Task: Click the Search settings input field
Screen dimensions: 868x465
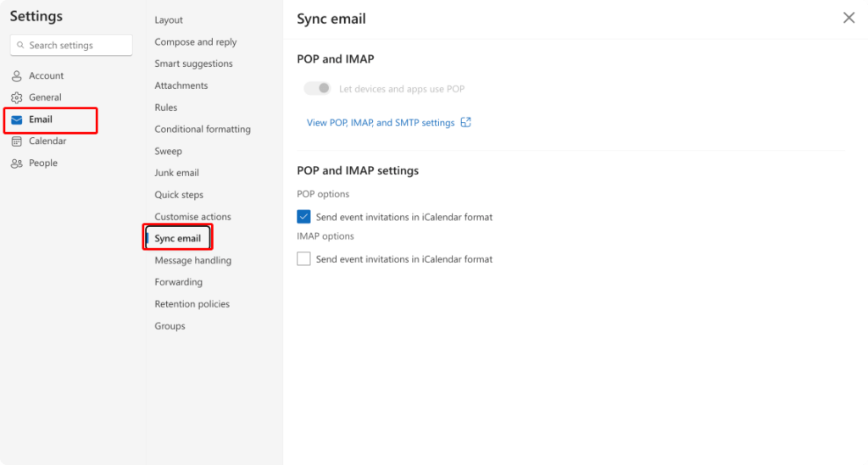Action: point(71,46)
